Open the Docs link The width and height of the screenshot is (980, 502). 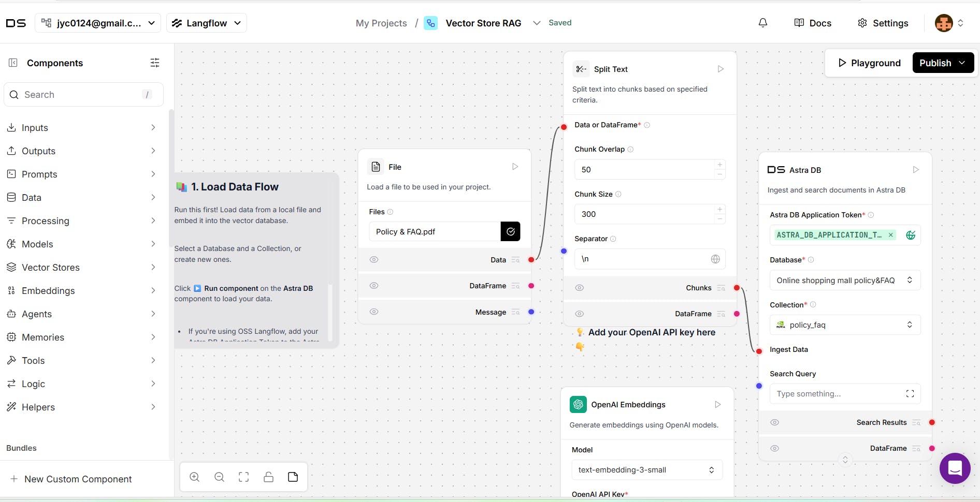pos(813,23)
